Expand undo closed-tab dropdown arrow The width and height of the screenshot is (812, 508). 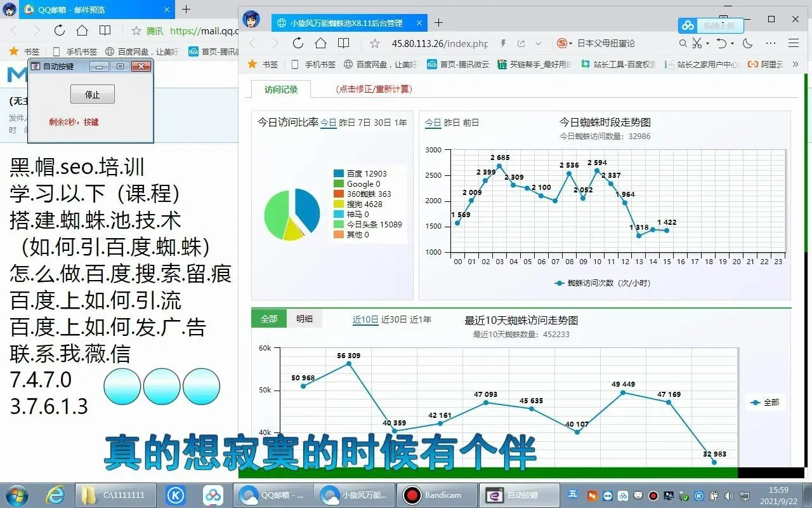pyautogui.click(x=732, y=43)
